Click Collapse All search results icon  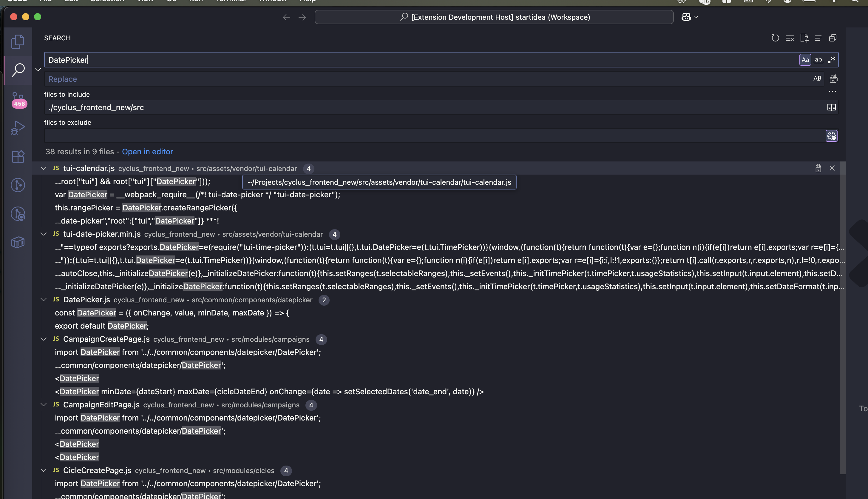coord(833,38)
